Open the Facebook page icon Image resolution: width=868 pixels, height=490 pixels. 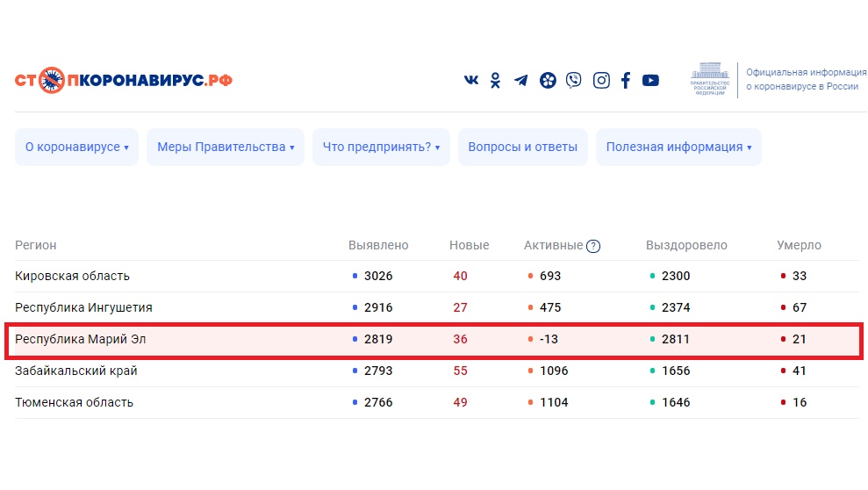coord(626,81)
